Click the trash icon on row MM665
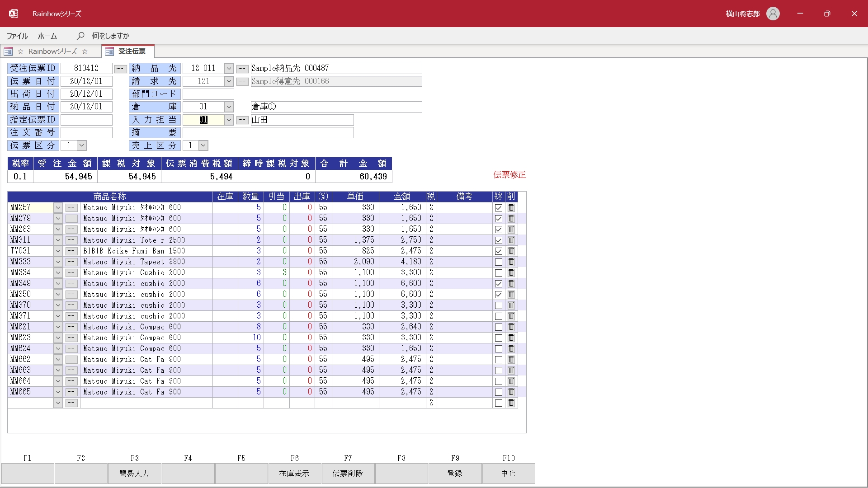The height and width of the screenshot is (488, 868). pyautogui.click(x=511, y=392)
